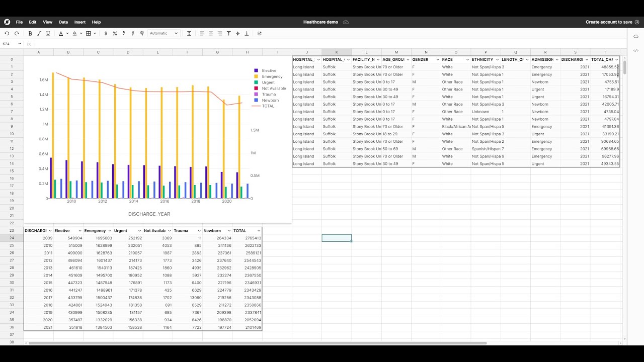Image resolution: width=644 pixels, height=362 pixels.
Task: Click the formula bar input
Action: (327, 44)
